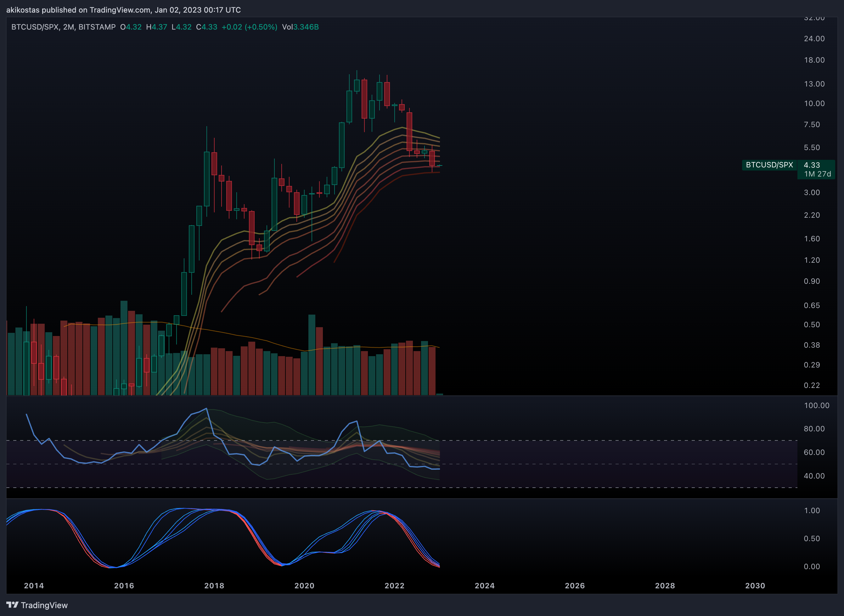Click the RSI pane 100.00 scale label

[x=817, y=405]
